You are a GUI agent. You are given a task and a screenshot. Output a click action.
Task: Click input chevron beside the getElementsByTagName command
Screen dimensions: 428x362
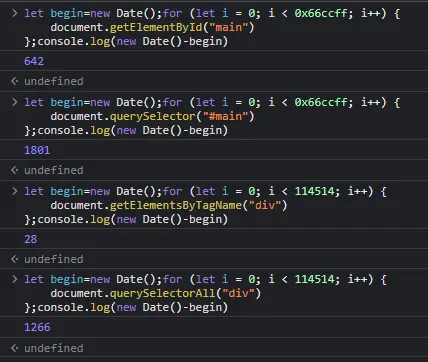(x=14, y=191)
